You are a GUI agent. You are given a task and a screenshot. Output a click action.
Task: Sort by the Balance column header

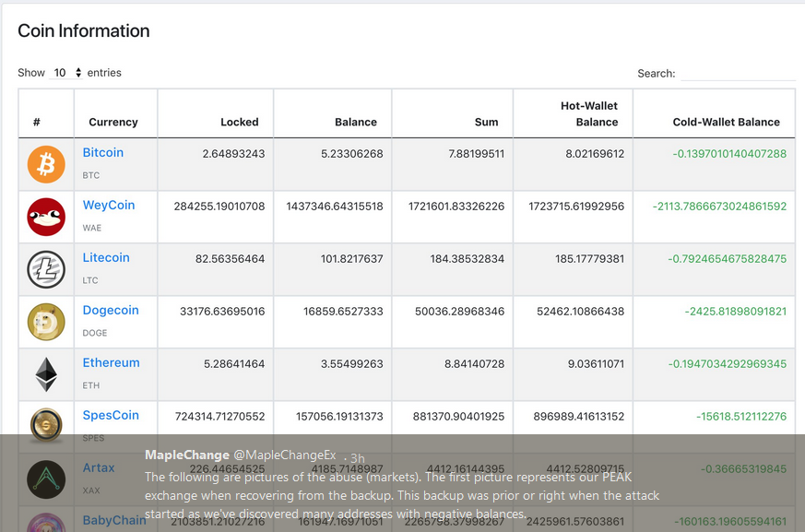tap(356, 122)
